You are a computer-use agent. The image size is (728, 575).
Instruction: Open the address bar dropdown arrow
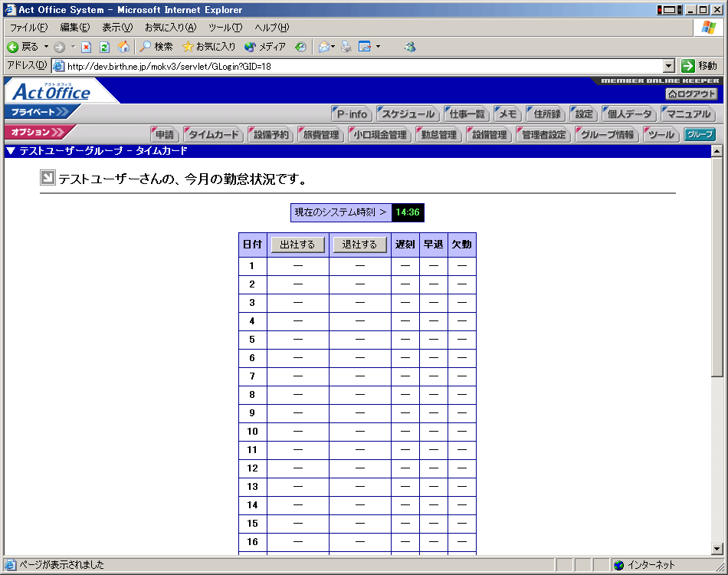669,66
